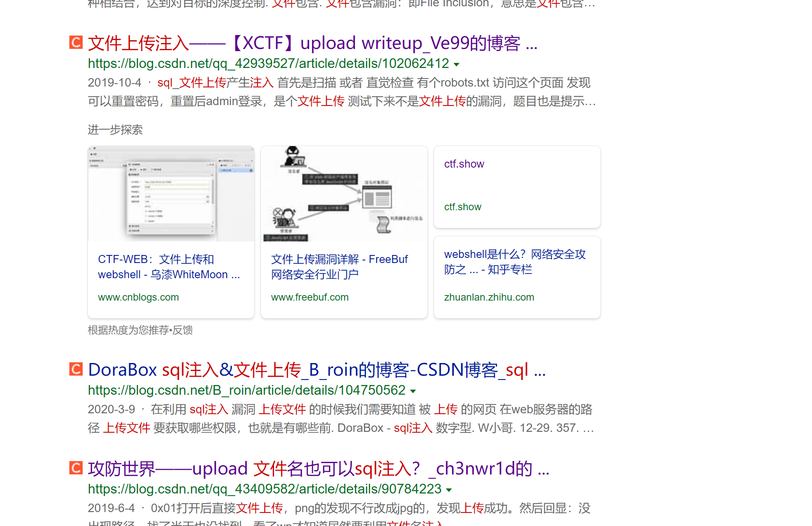
Task: Open 攻防世界 upload 文件名 sql注入 title
Action: pyautogui.click(x=318, y=469)
